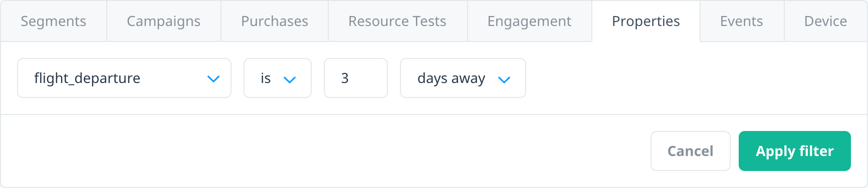This screenshot has height=188, width=868.
Task: Click the flight_departure label text
Action: pos(87,78)
